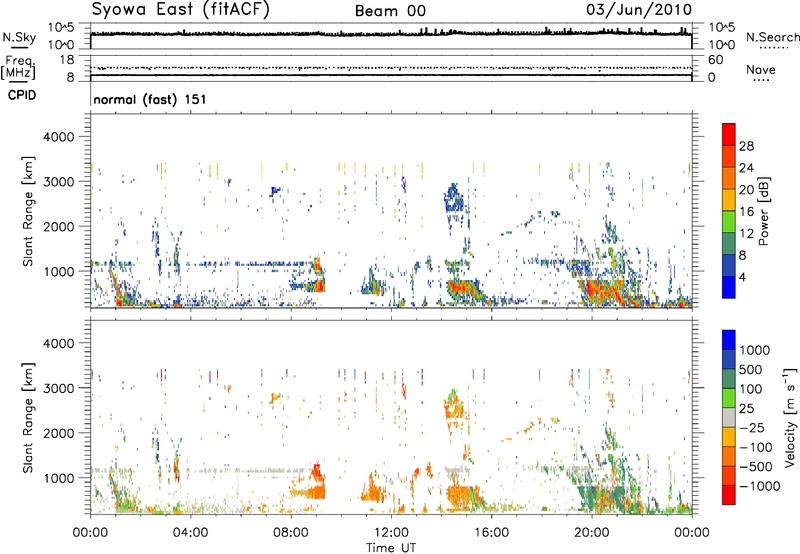Click the 08:00 time tick label

click(291, 533)
